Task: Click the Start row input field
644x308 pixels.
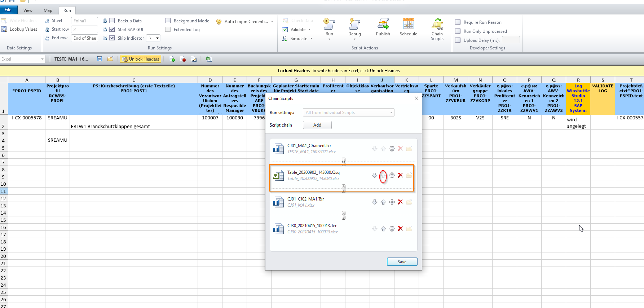Action: click(84, 30)
